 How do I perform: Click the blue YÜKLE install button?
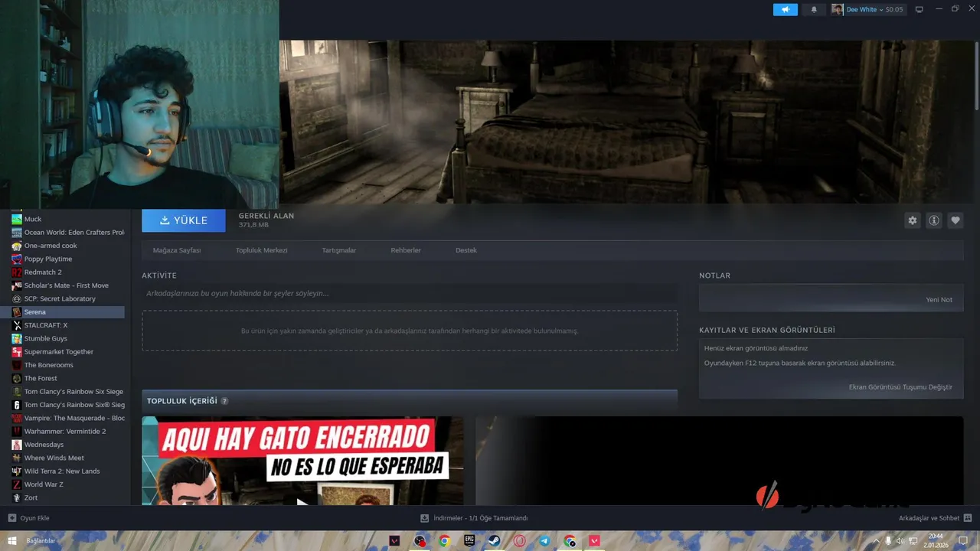click(x=184, y=220)
